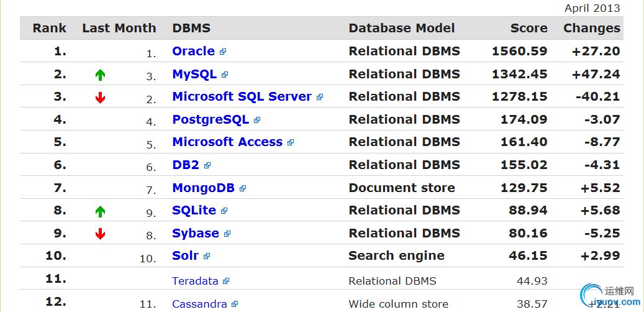The image size is (644, 312).
Task: Click external link icon next to PostgreSQL
Action: tap(257, 120)
